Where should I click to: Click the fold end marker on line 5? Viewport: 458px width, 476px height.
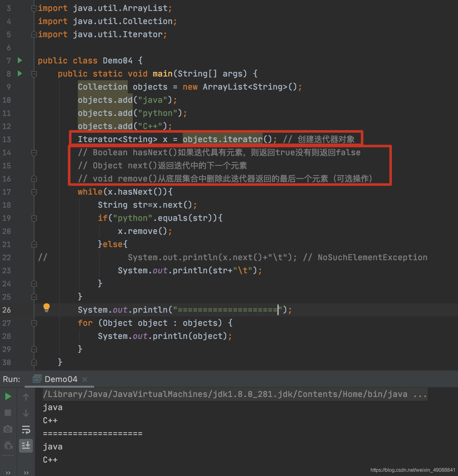click(34, 34)
